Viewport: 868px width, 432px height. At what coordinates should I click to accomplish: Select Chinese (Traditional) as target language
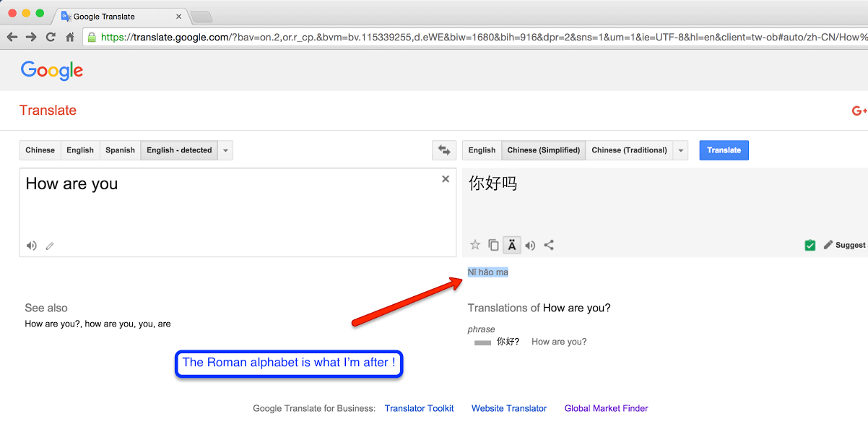pos(629,150)
